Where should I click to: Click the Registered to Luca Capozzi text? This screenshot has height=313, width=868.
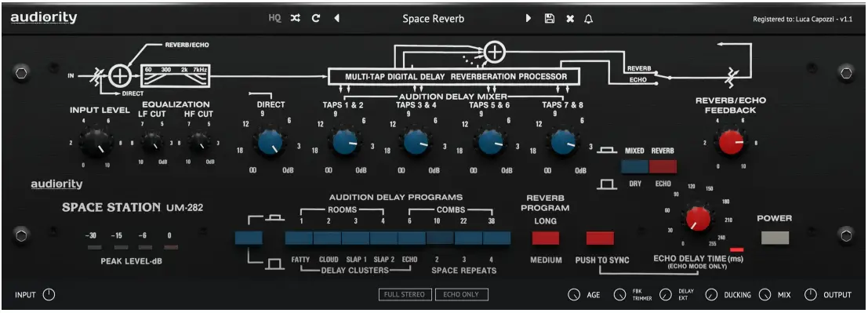pyautogui.click(x=803, y=19)
